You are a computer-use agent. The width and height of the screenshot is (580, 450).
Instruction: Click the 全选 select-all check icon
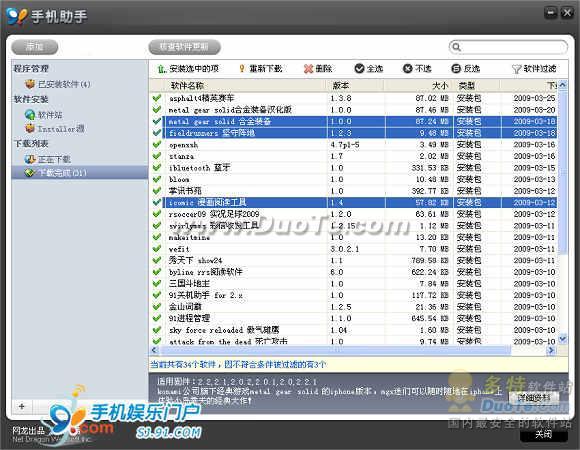359,68
